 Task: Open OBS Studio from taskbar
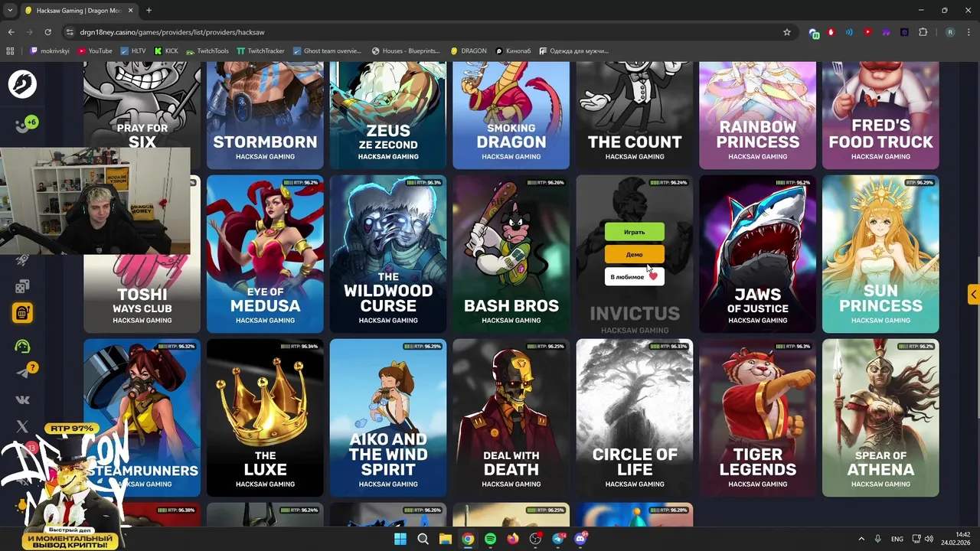click(535, 539)
